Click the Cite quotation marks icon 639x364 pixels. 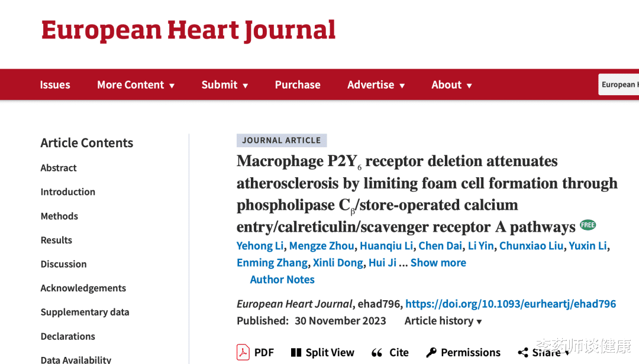pos(377,353)
